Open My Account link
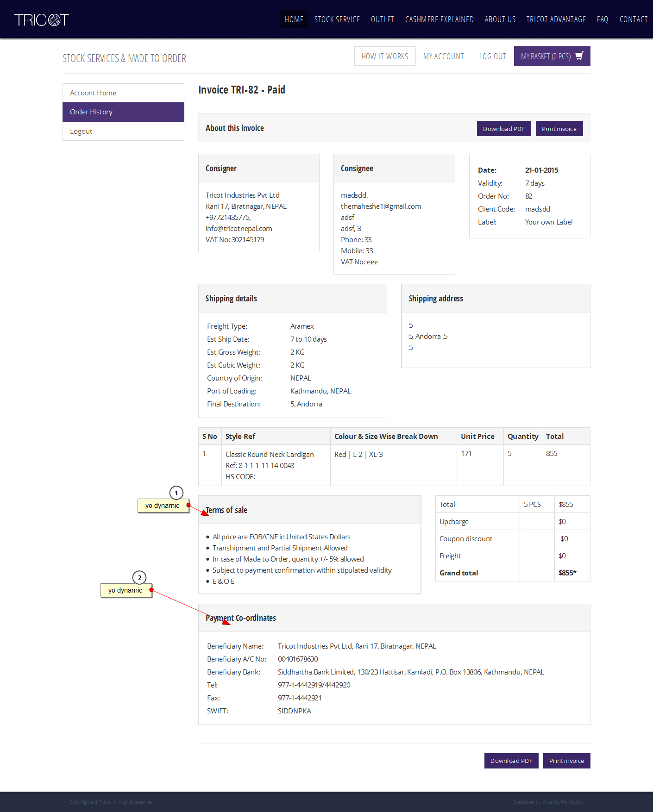This screenshot has height=812, width=653. tap(443, 56)
